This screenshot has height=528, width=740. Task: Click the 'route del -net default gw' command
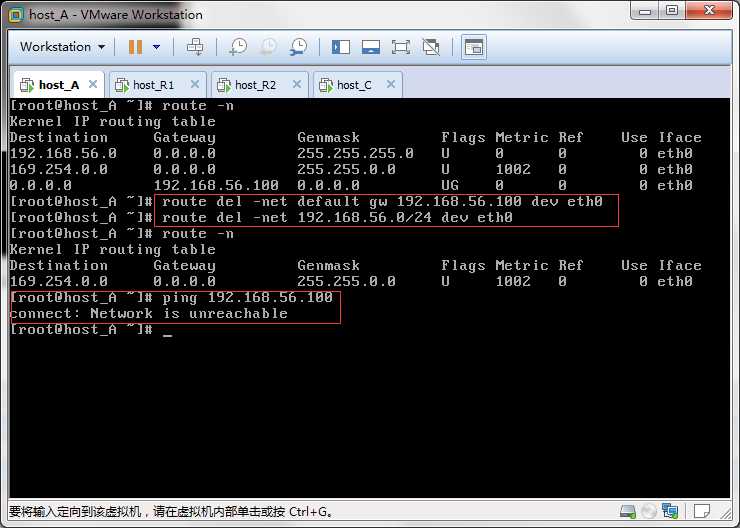382,201
